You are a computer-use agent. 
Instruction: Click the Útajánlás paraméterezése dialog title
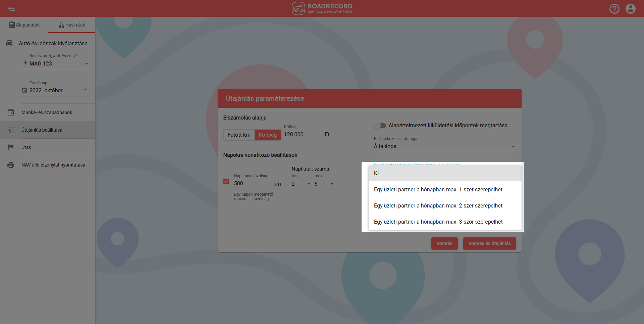point(265,98)
